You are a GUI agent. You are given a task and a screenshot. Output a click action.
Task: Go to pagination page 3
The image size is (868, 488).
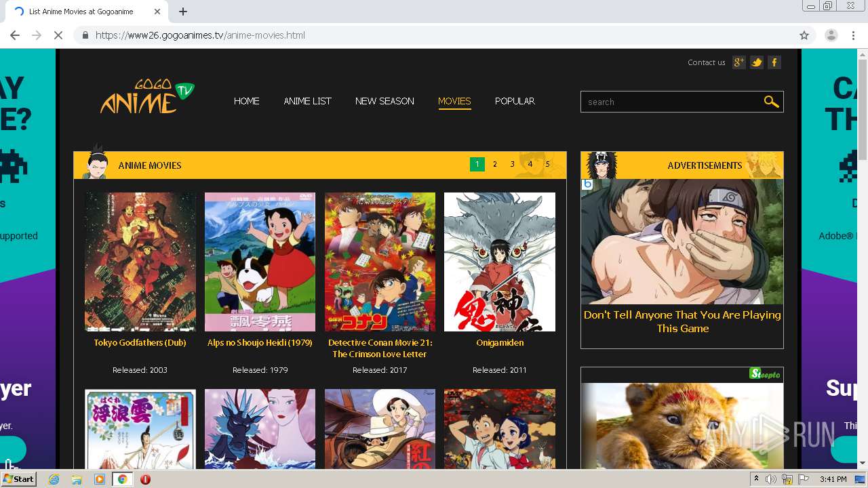[513, 164]
